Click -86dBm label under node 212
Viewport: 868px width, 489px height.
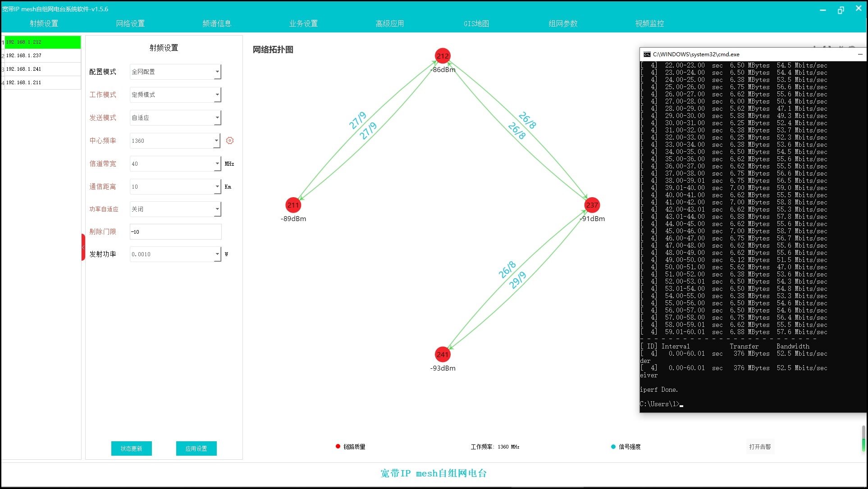(x=443, y=70)
